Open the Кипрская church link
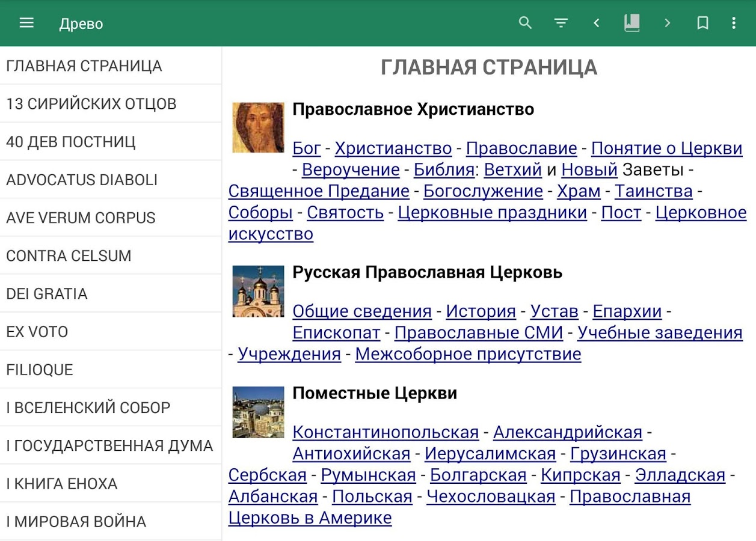Image resolution: width=756 pixels, height=541 pixels. (x=580, y=475)
